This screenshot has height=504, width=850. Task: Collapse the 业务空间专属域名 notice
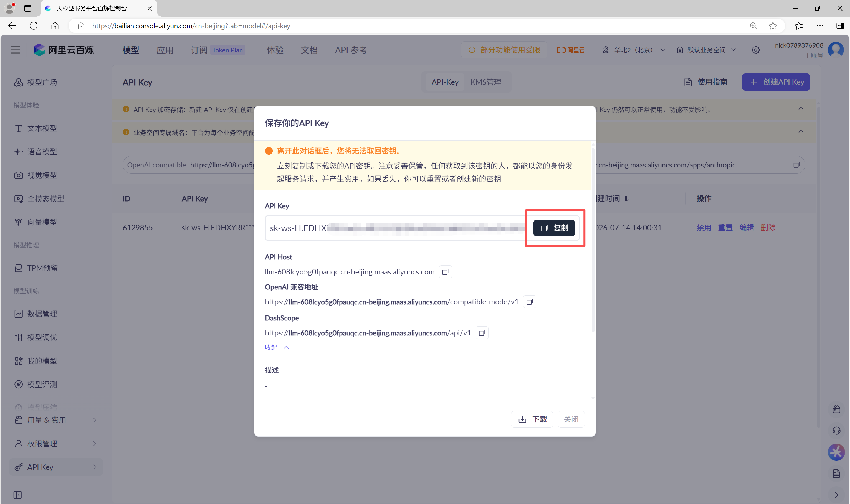coord(801,132)
